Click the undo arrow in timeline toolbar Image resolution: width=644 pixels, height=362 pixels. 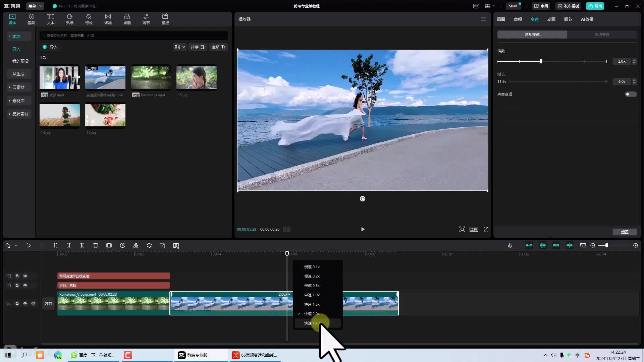(x=29, y=245)
